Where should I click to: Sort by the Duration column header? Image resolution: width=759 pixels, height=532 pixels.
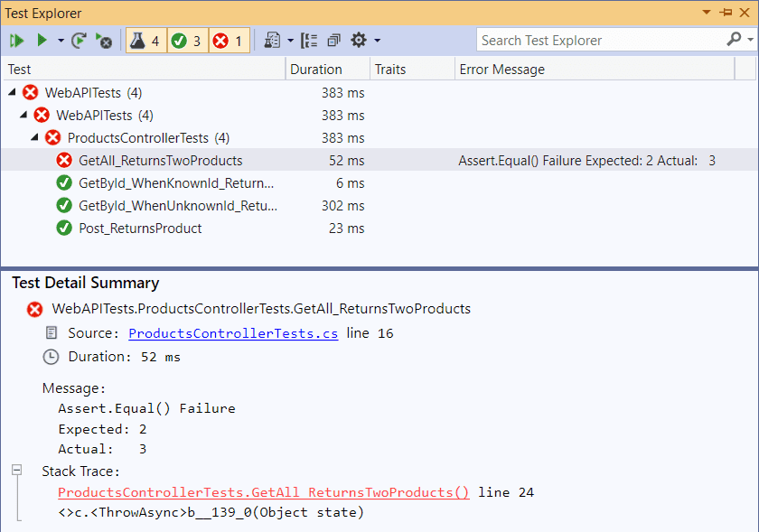(316, 70)
